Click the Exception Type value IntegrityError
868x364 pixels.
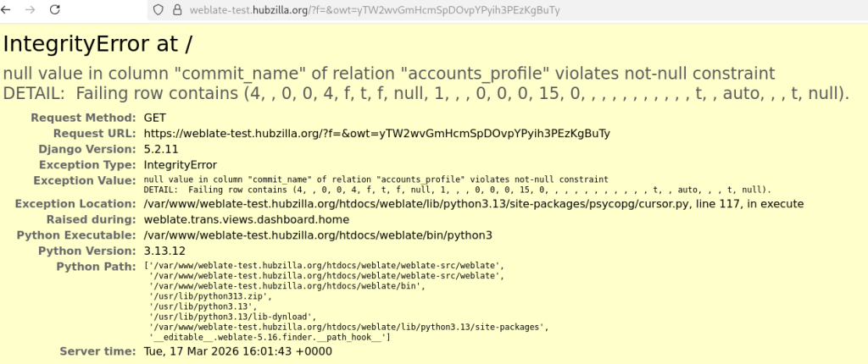tap(180, 165)
